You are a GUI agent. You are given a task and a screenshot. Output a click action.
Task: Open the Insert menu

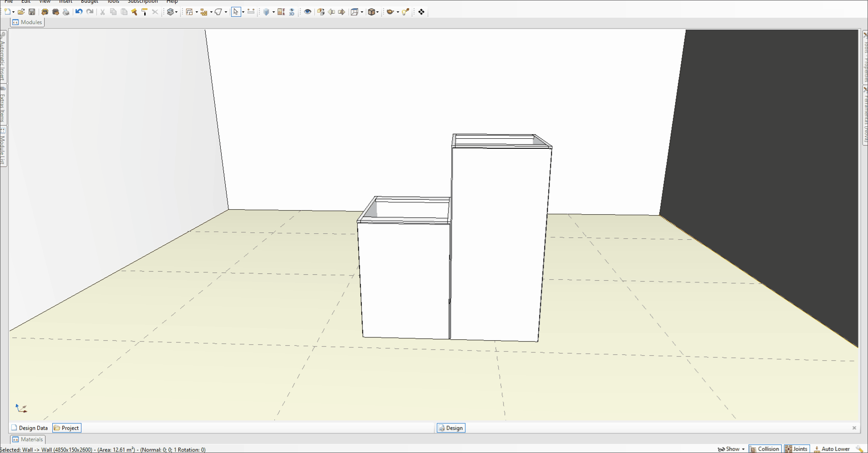click(x=66, y=1)
